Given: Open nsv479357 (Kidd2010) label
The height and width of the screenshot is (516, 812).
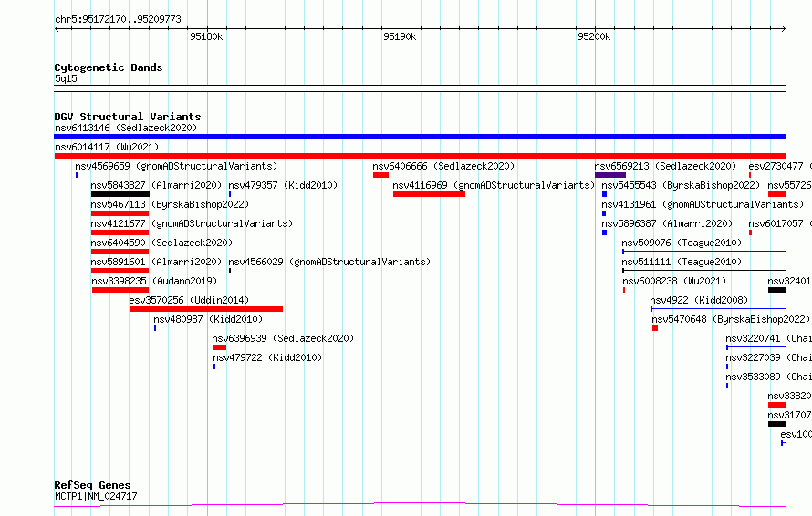Looking at the screenshot, I should point(283,185).
